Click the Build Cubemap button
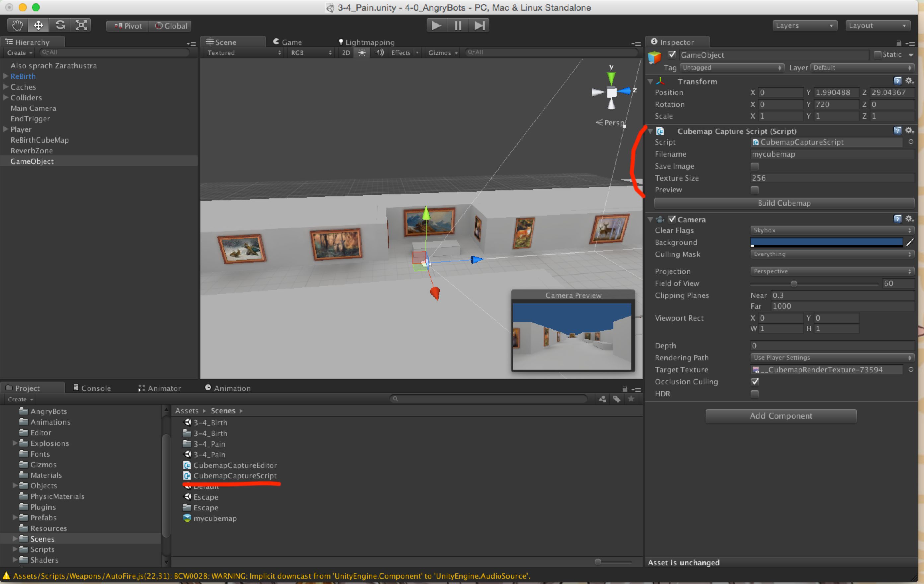 tap(784, 203)
